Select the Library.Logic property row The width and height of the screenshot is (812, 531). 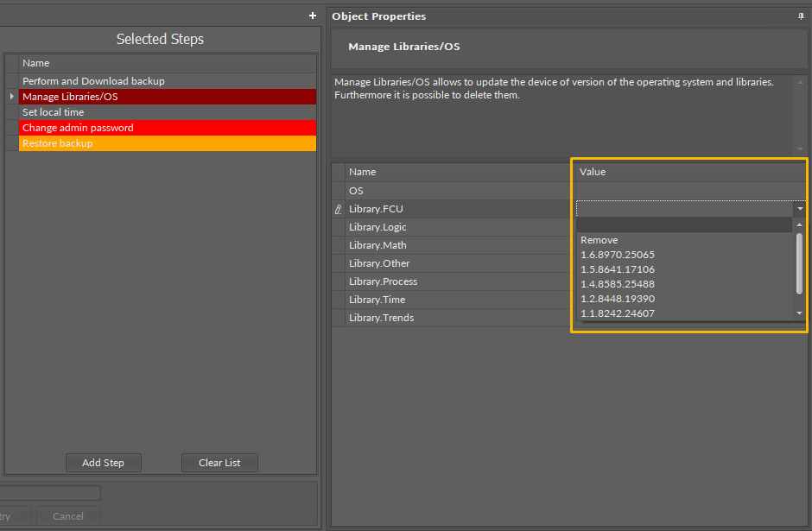(377, 227)
